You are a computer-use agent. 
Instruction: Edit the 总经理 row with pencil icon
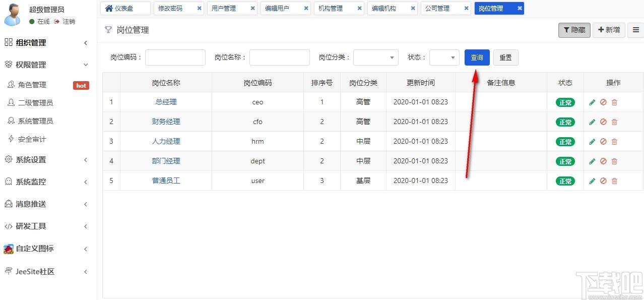592,102
